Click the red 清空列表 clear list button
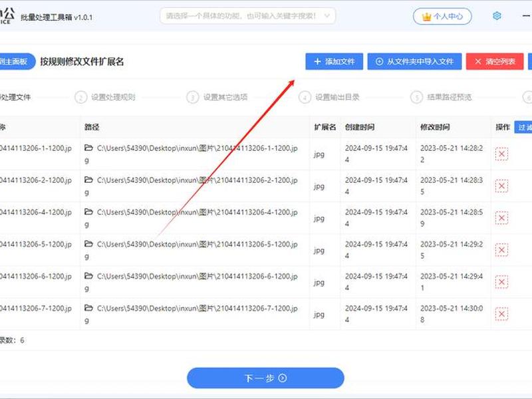532x399 pixels. click(495, 61)
